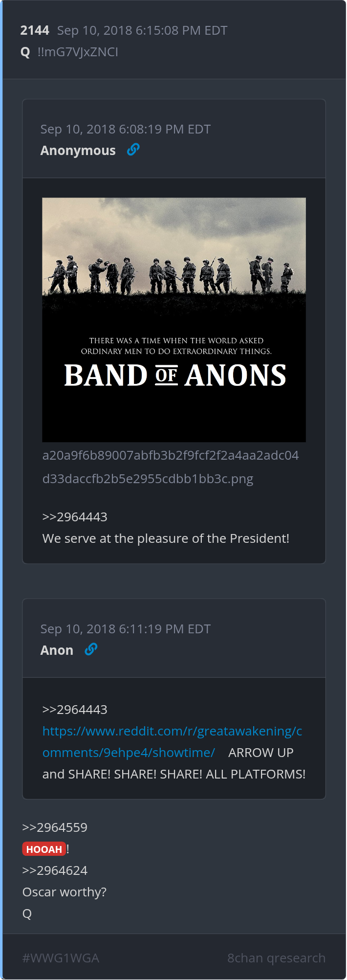The image size is (347, 980).
Task: Click >>2964443 in the Anon post
Action: click(x=75, y=710)
